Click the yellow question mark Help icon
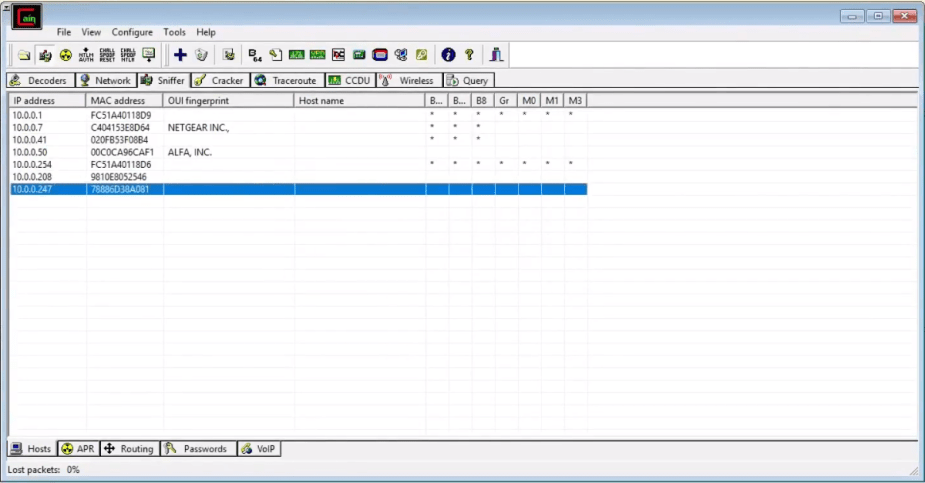Image resolution: width=925 pixels, height=483 pixels. pyautogui.click(x=468, y=55)
